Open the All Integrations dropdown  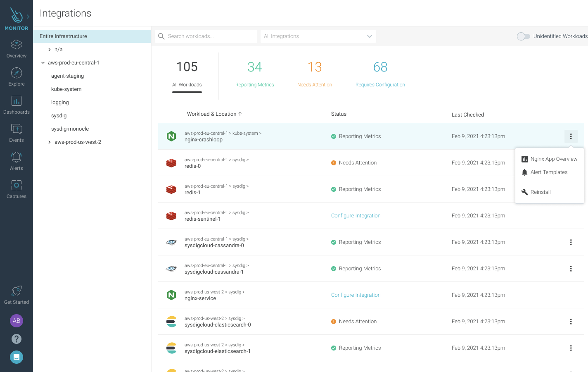coord(318,36)
